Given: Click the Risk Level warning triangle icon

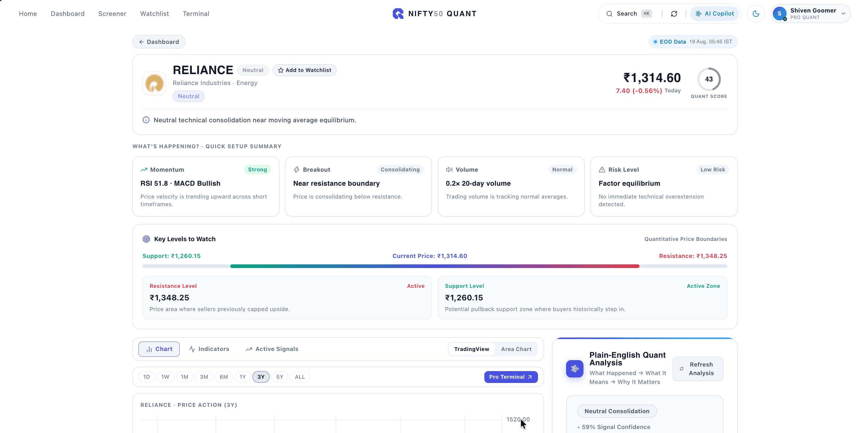Looking at the screenshot, I should point(602,170).
